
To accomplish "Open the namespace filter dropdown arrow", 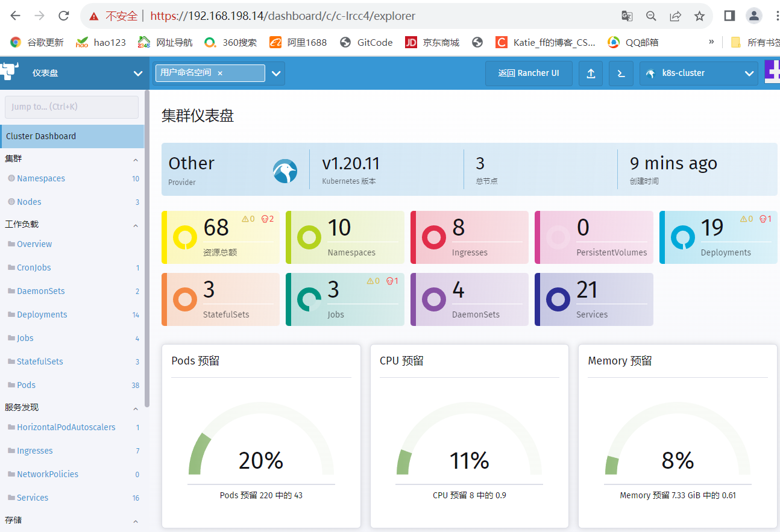I will pyautogui.click(x=276, y=74).
